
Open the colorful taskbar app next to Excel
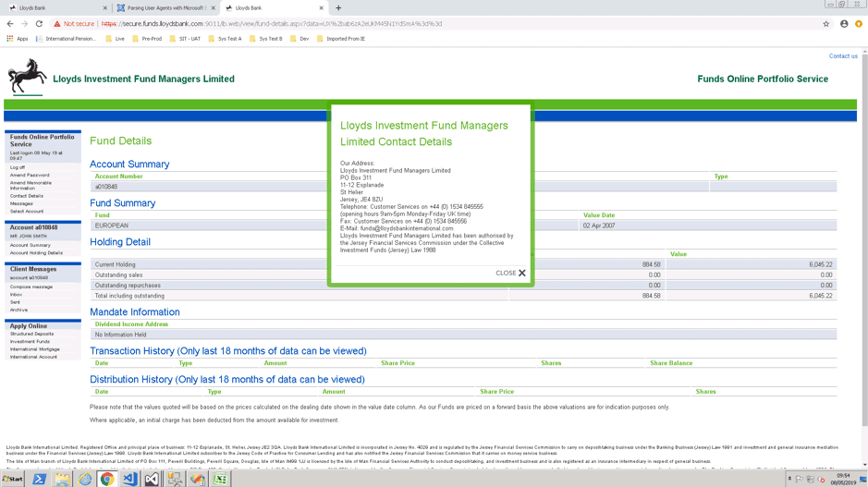(x=197, y=479)
